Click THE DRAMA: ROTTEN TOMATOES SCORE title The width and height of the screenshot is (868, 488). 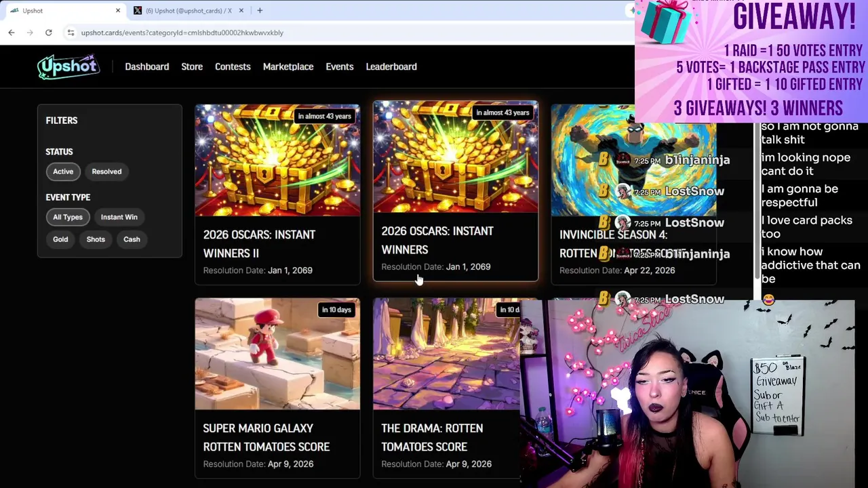coord(432,438)
